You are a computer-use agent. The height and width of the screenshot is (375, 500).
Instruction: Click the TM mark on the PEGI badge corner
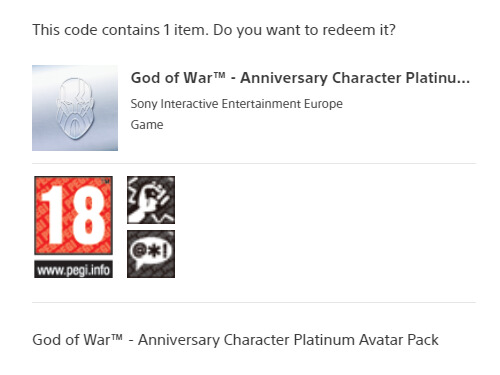pos(106,181)
